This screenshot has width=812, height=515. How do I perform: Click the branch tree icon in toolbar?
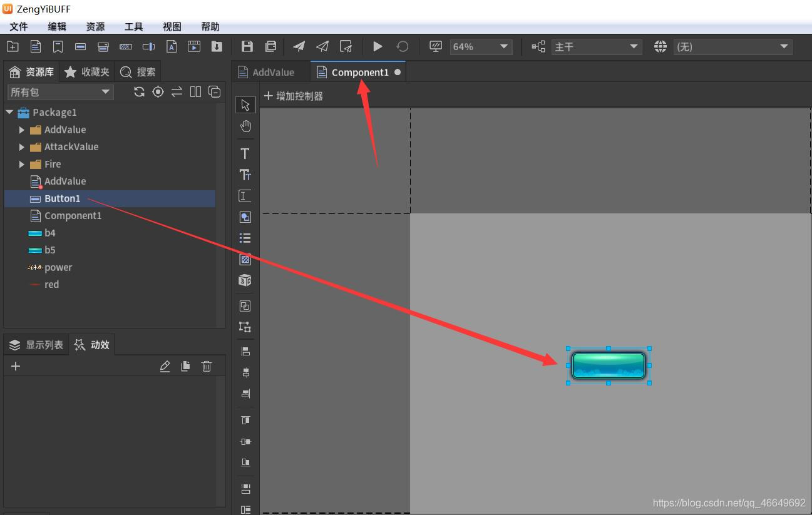[538, 46]
